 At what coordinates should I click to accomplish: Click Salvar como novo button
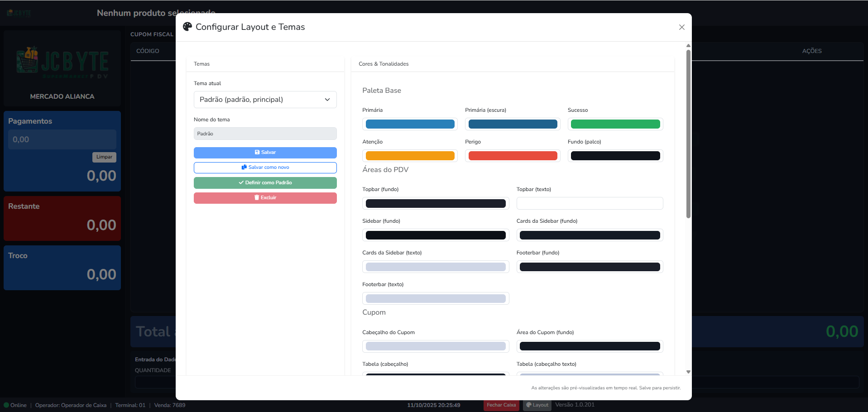[x=265, y=168]
